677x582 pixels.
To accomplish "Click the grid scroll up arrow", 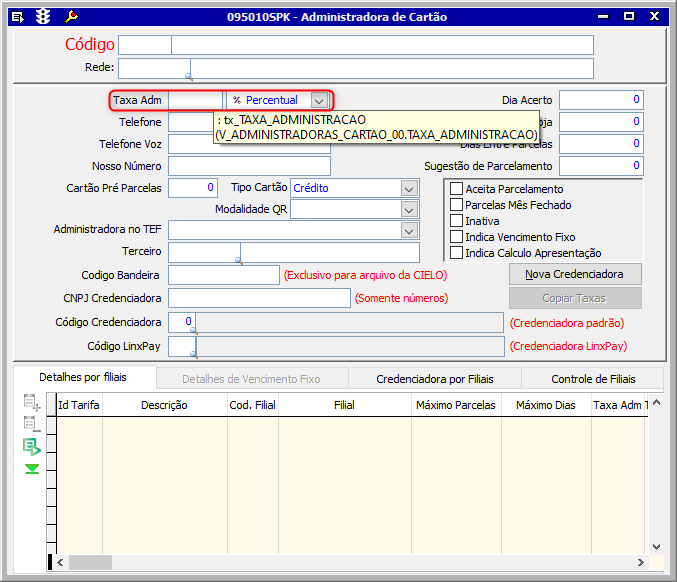I will [656, 402].
